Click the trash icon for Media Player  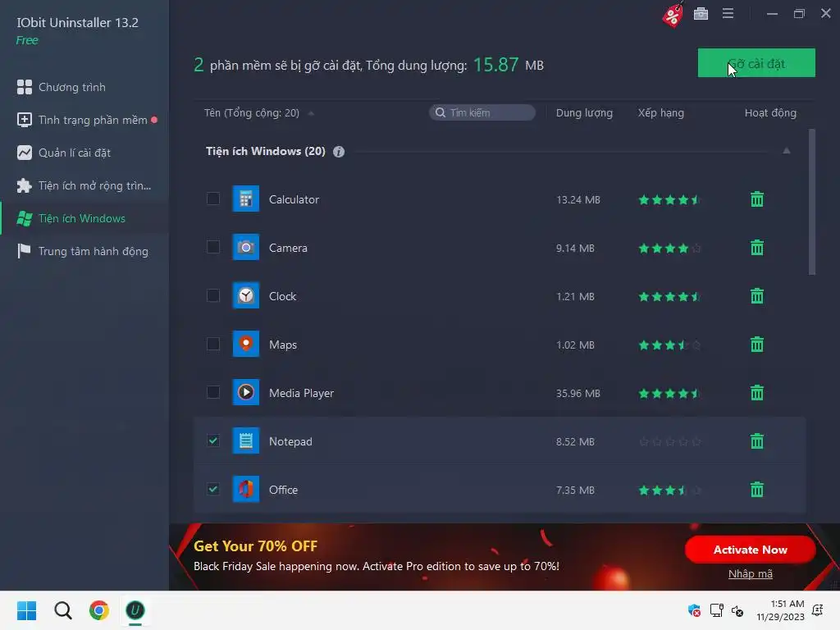click(757, 393)
